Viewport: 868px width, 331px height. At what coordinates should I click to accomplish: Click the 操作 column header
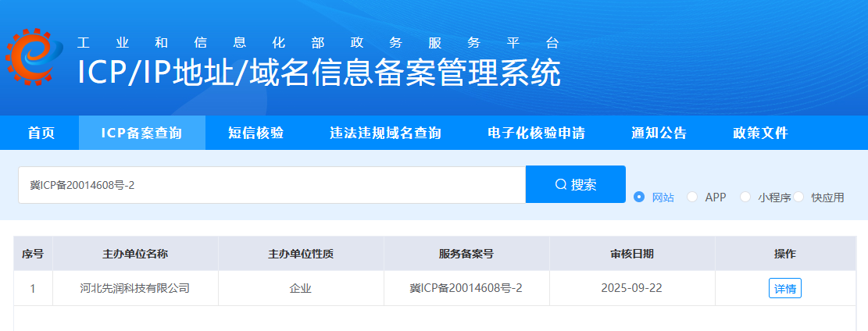[785, 254]
